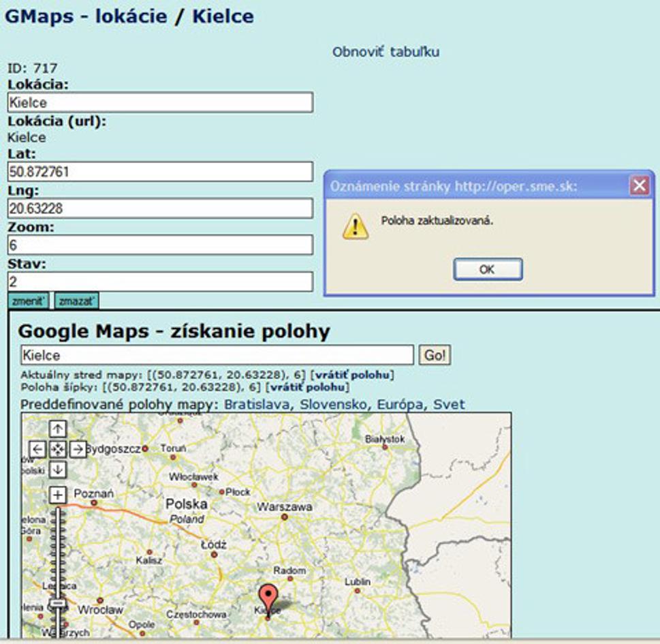Confirm the dialog with OK

click(x=488, y=269)
